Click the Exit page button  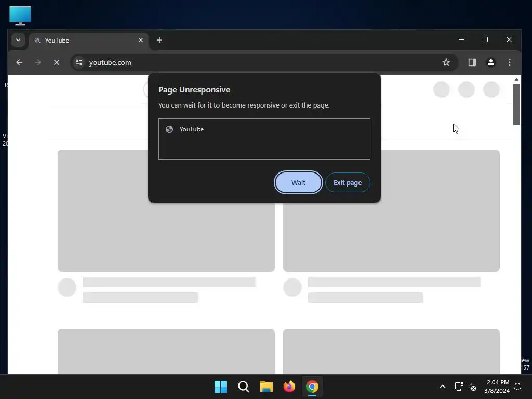[x=348, y=182]
